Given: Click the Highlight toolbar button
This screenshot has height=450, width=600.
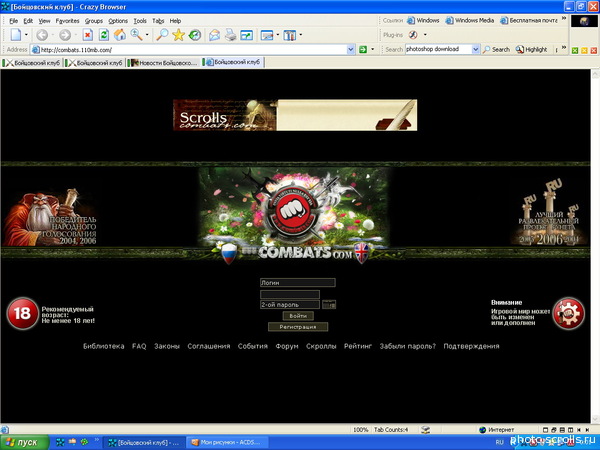Looking at the screenshot, I should click(x=532, y=49).
